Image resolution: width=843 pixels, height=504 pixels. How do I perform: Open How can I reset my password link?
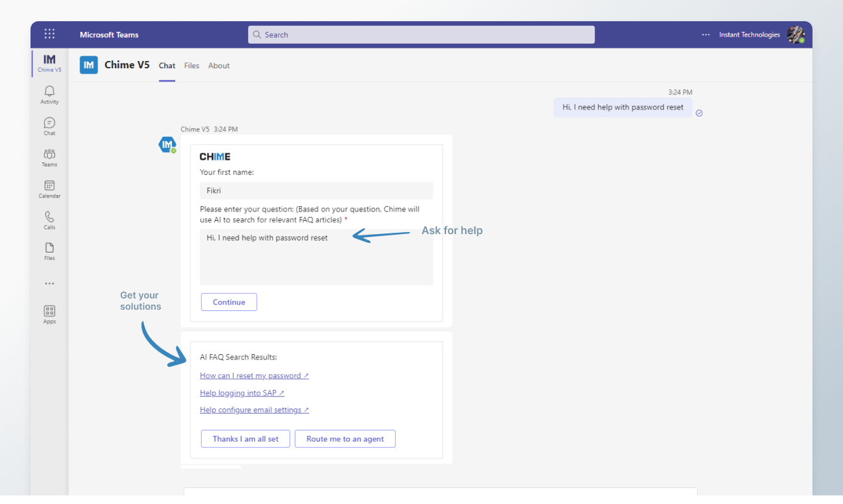tap(254, 376)
